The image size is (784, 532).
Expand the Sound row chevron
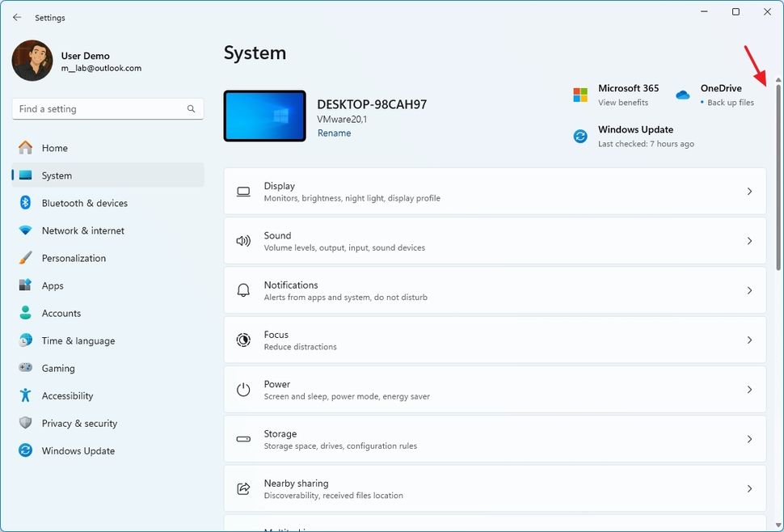tap(750, 240)
